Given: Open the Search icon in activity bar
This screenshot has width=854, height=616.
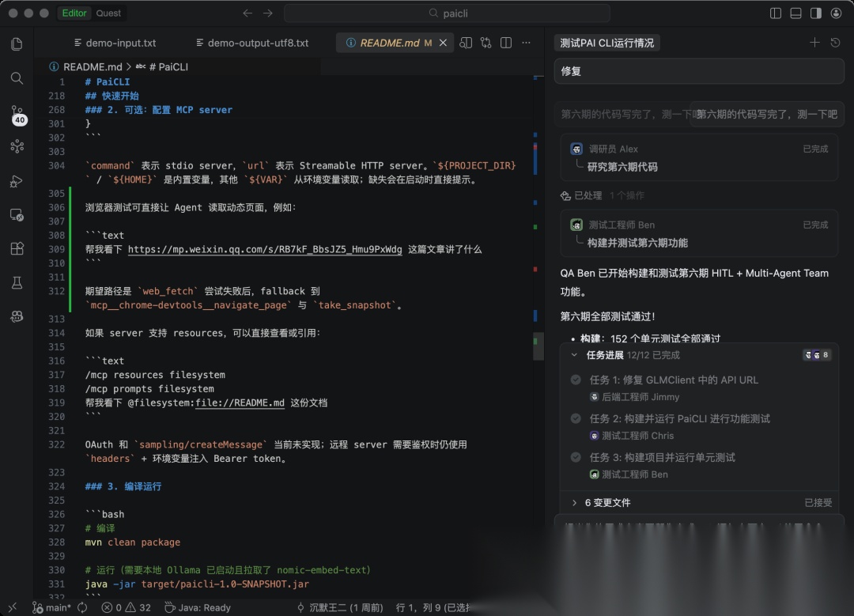Looking at the screenshot, I should click(17, 78).
